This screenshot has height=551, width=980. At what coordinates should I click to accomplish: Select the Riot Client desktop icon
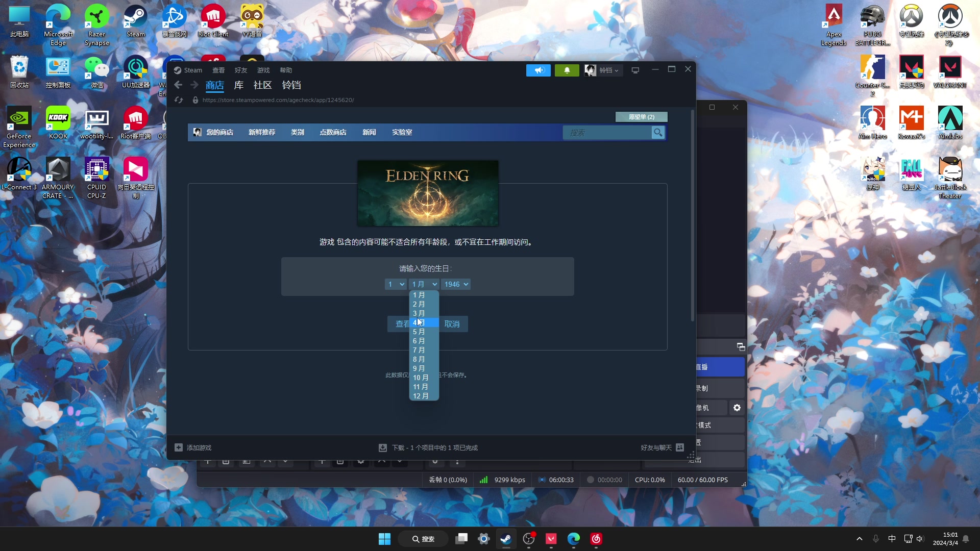click(213, 21)
